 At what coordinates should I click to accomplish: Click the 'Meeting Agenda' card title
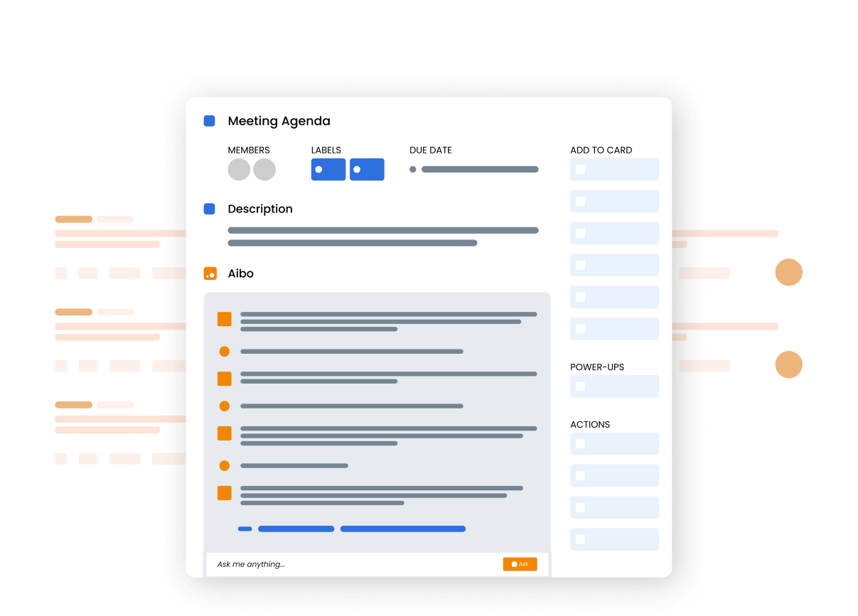point(279,121)
